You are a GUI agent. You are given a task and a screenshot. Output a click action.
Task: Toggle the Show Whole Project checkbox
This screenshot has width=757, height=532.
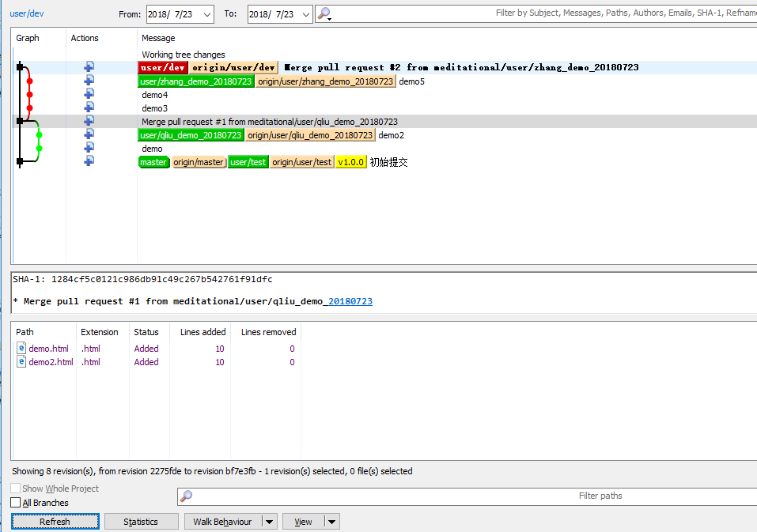click(x=16, y=489)
